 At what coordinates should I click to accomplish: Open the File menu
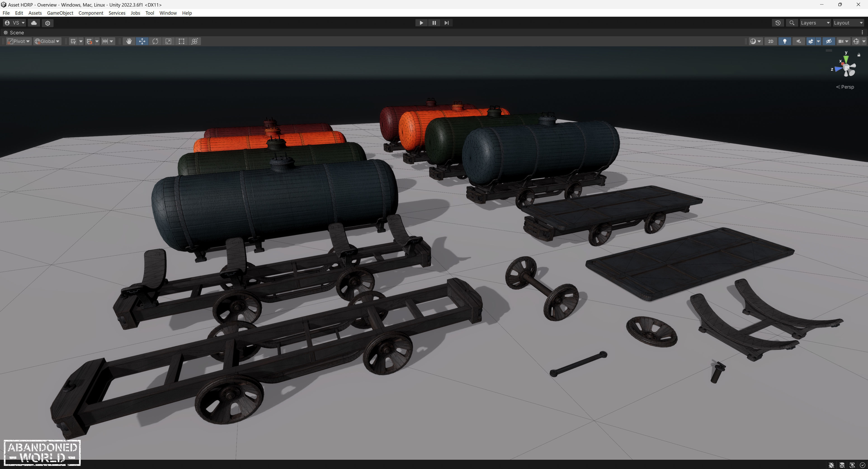[6, 13]
